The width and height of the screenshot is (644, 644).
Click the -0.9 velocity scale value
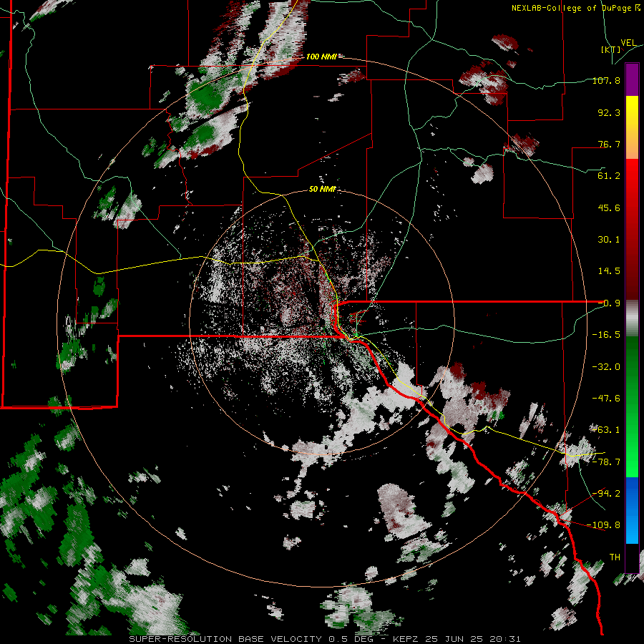pos(609,303)
